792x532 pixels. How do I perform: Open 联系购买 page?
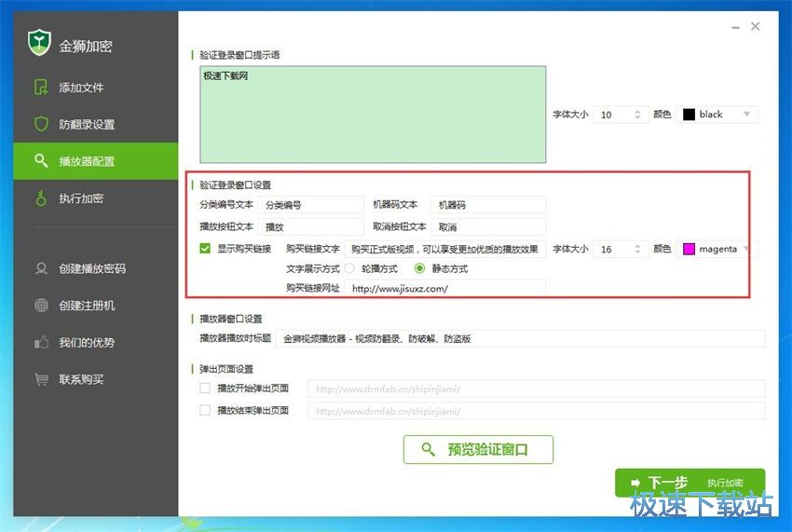click(x=95, y=379)
